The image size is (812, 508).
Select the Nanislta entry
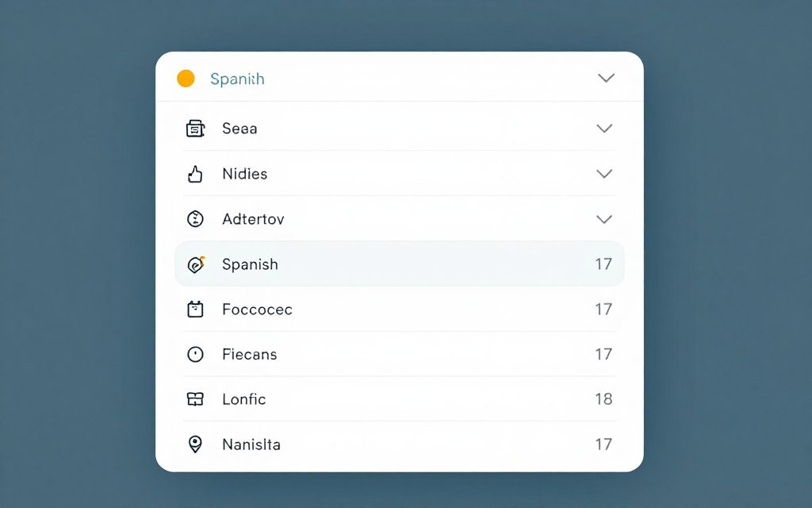click(x=251, y=444)
